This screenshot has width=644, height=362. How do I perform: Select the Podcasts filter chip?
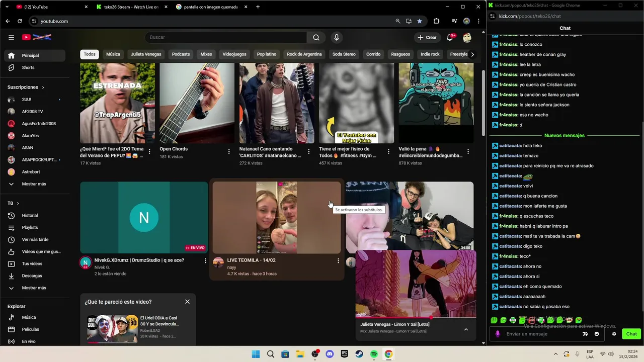[181, 54]
